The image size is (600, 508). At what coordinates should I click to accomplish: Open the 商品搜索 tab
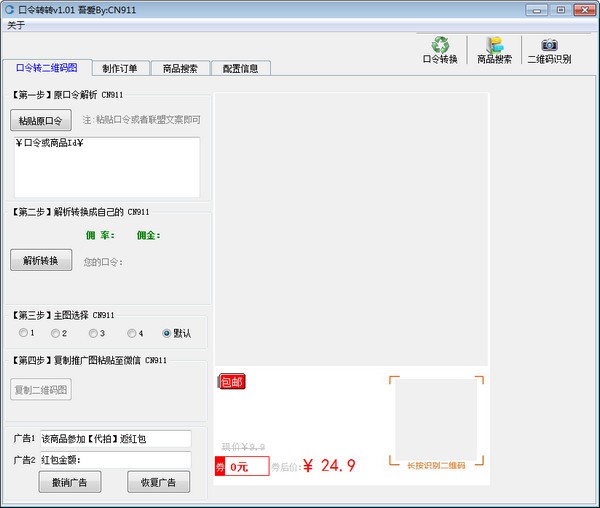(180, 69)
